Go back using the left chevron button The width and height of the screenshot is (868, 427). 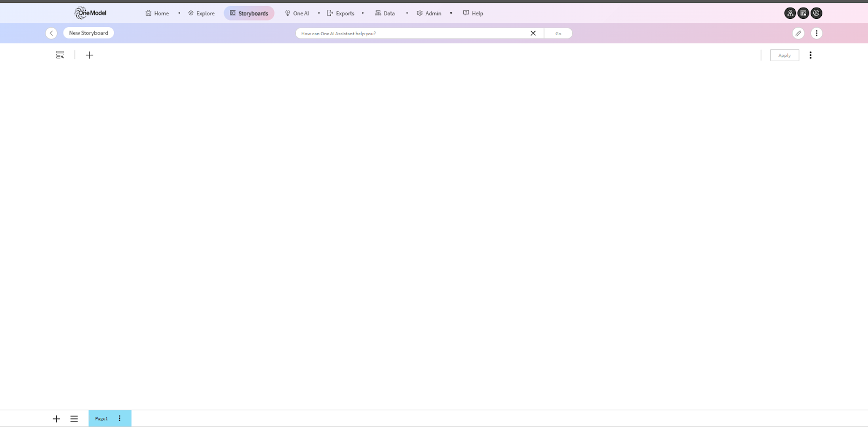(52, 33)
